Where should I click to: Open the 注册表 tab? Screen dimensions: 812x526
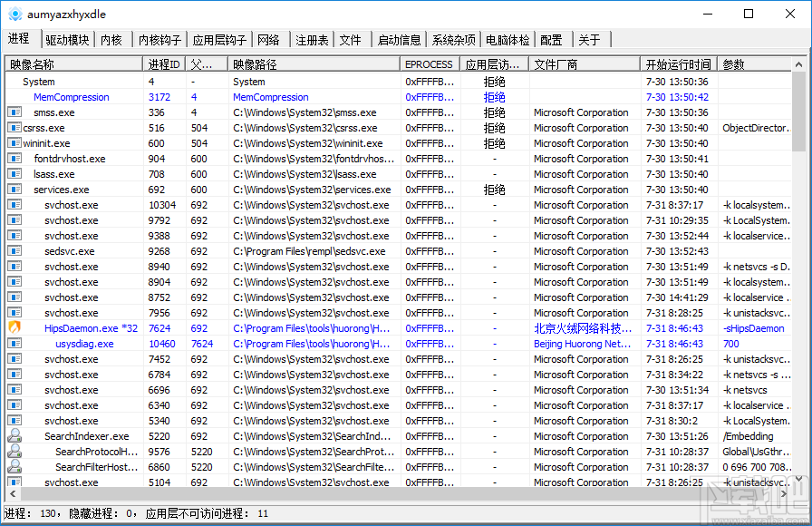(312, 40)
